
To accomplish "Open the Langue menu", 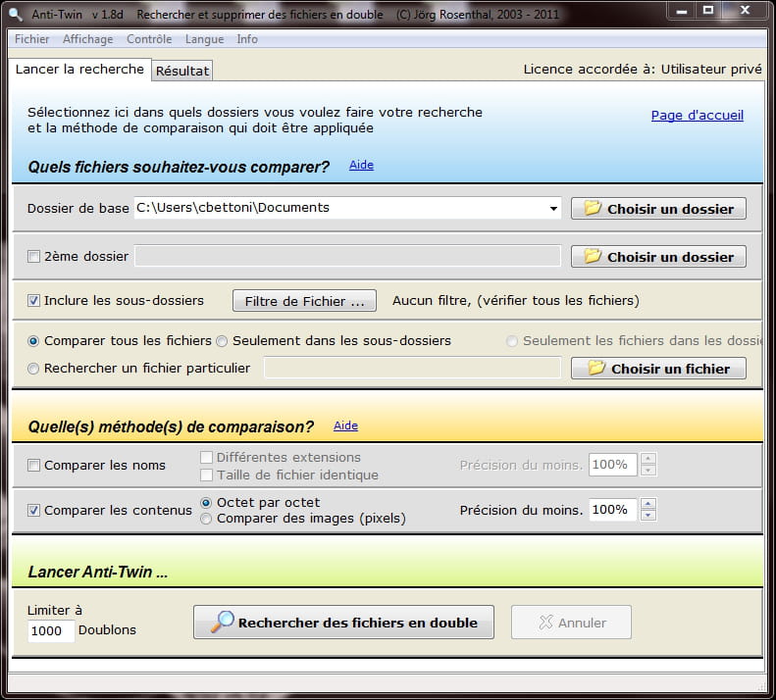I will pos(204,39).
